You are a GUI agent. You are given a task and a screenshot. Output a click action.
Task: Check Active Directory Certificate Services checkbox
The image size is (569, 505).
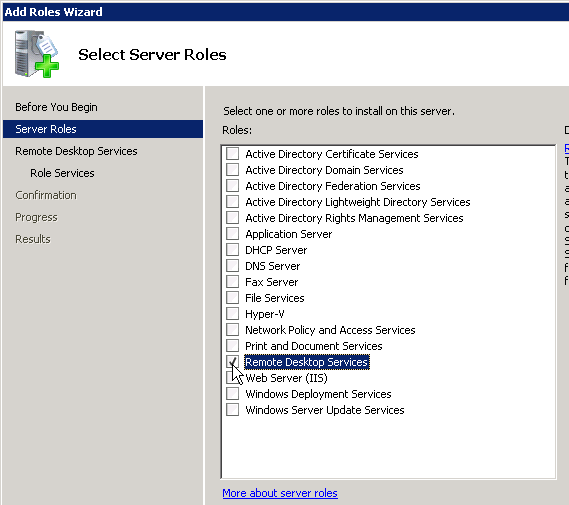click(x=232, y=154)
